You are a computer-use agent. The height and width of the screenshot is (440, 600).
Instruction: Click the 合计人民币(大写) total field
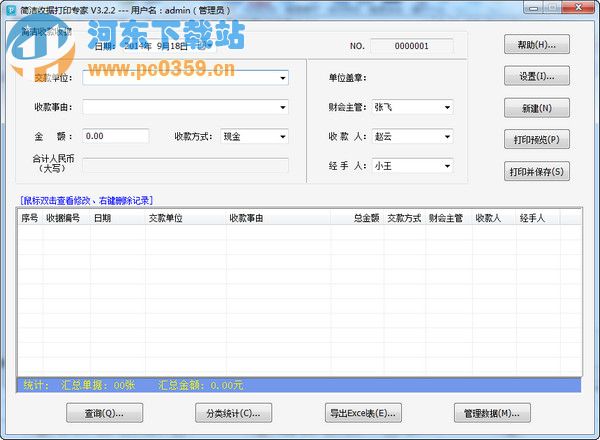[x=185, y=166]
